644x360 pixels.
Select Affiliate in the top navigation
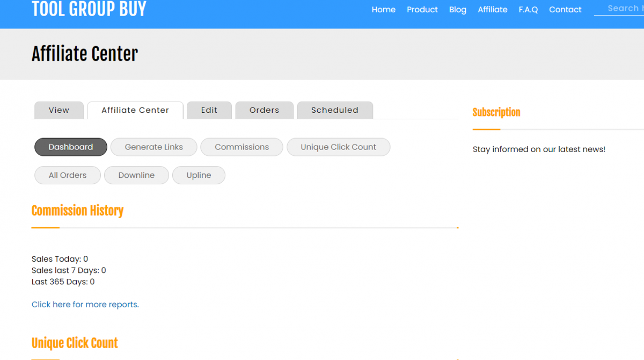tap(492, 10)
